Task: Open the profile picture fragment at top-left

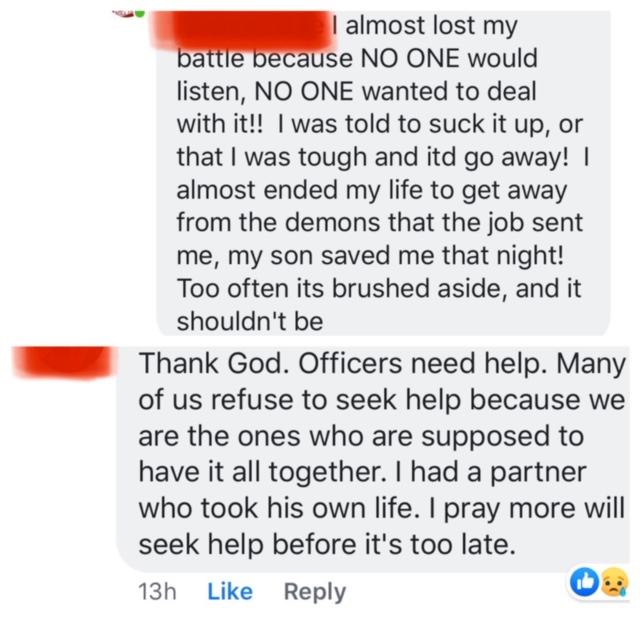Action: click(x=123, y=14)
